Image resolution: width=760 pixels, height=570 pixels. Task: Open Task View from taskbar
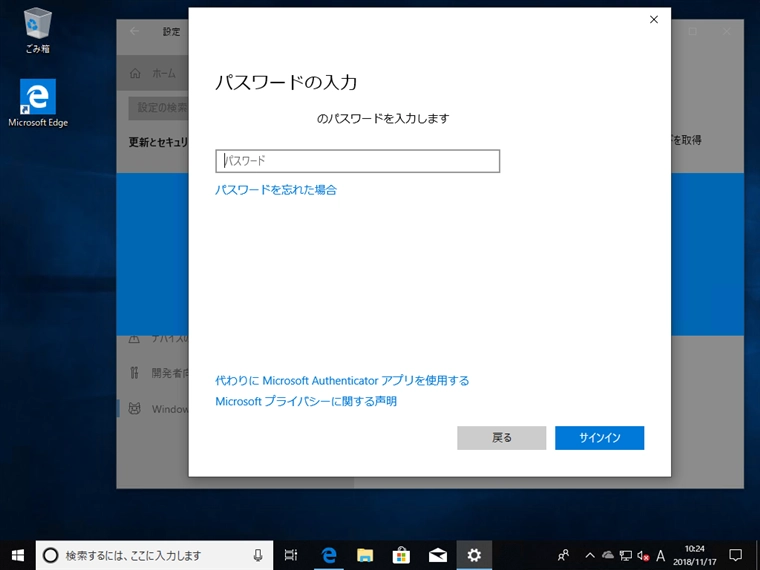tap(291, 555)
